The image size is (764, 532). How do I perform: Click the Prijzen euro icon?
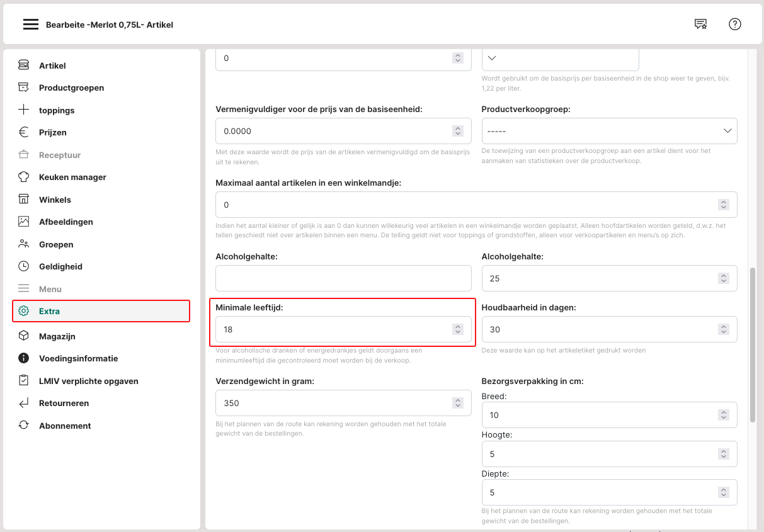[x=24, y=132]
